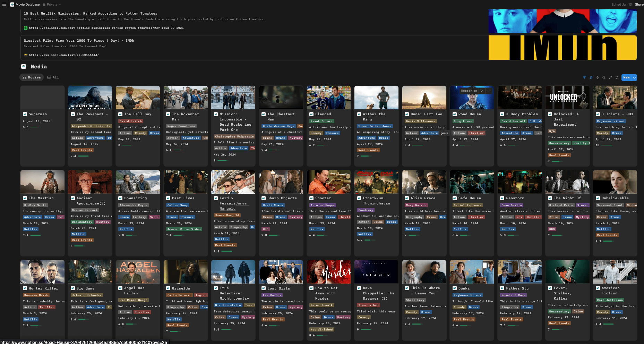Open view settings sliders icon
The image size is (644, 344).
(x=617, y=77)
